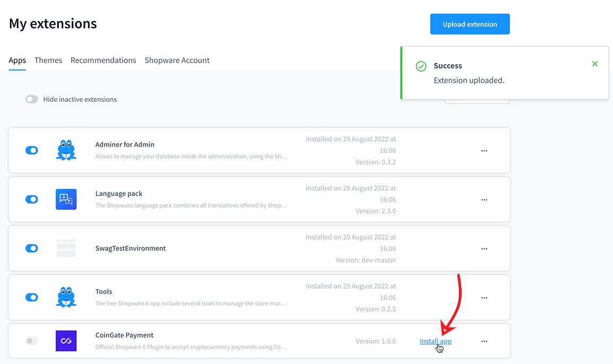Viewport: 613px width, 364px height.
Task: Deactivate the Tools extension
Action: (x=32, y=298)
